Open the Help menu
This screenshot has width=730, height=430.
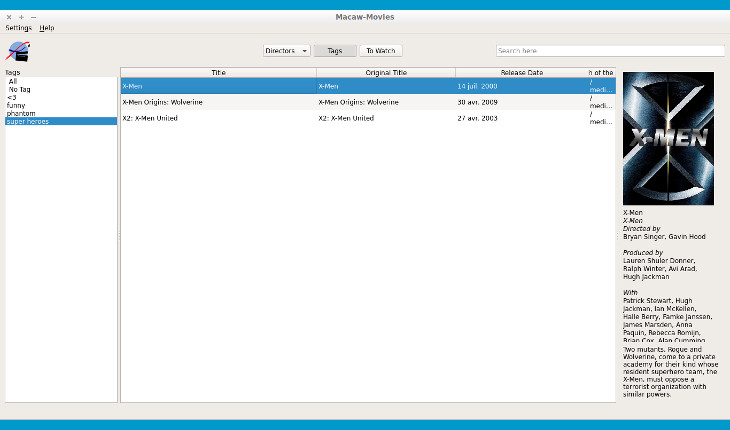tap(47, 28)
